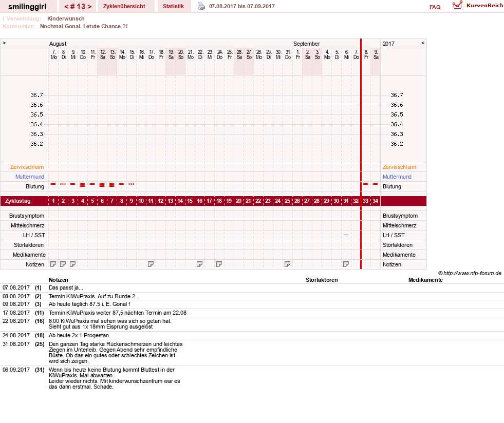The image size is (504, 423).
Task: Click the Notizen column header in notes table
Action: coord(59,280)
